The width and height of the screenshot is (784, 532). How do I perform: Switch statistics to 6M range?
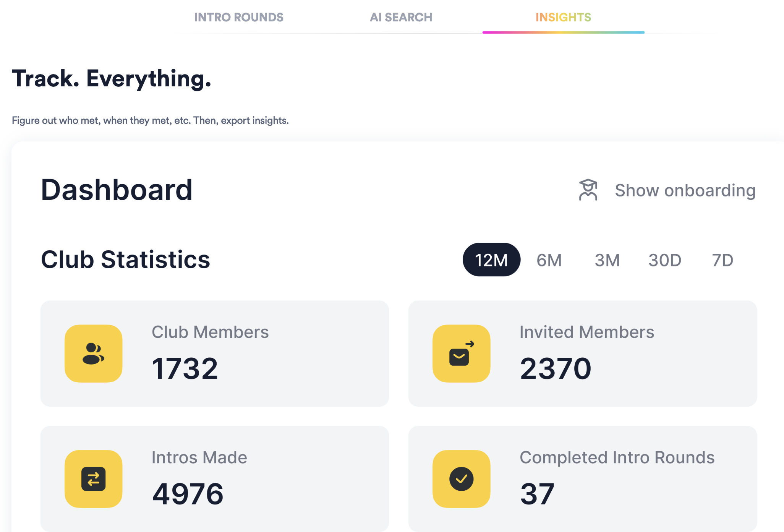click(x=549, y=260)
